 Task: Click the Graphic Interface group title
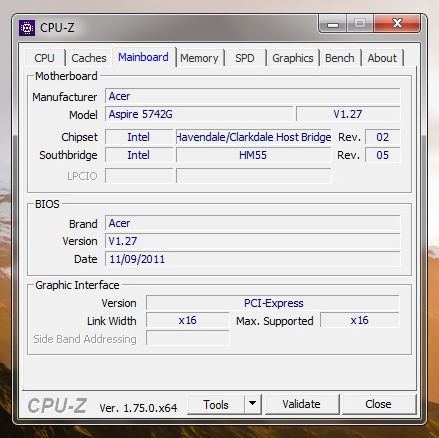[x=77, y=285]
